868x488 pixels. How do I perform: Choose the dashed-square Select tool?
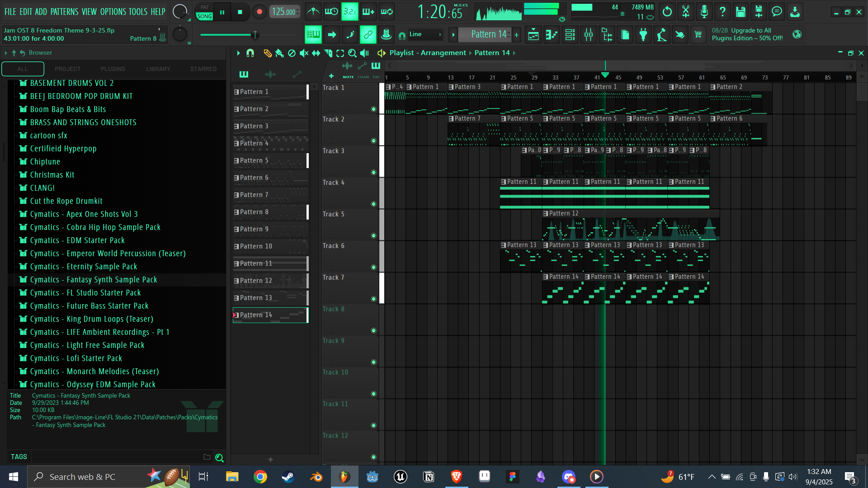coord(340,53)
